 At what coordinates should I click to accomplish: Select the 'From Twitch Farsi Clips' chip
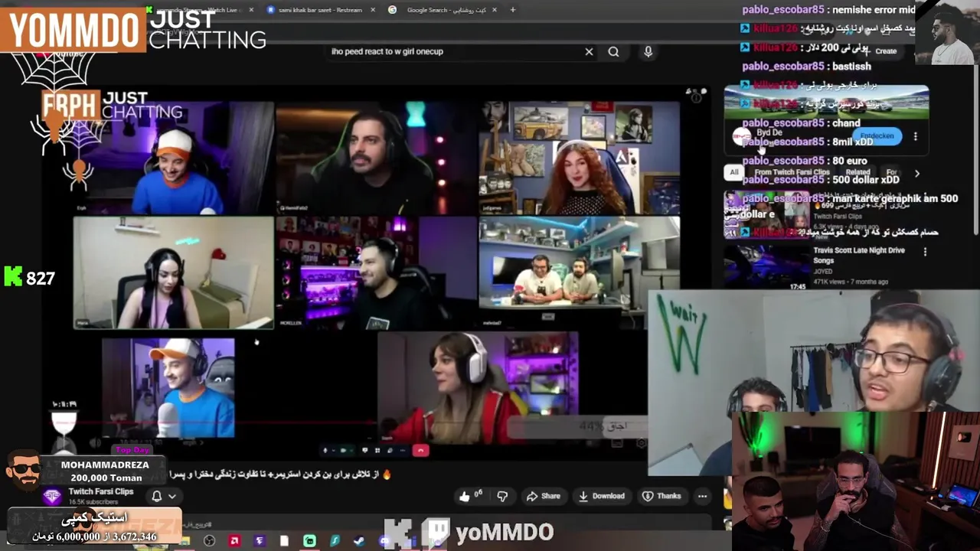[x=792, y=172]
